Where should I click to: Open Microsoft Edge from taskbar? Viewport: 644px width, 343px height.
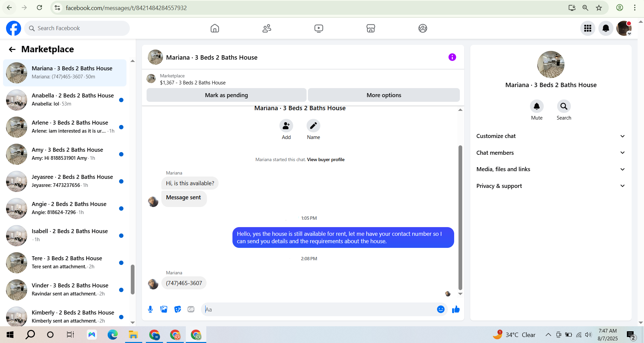112,335
